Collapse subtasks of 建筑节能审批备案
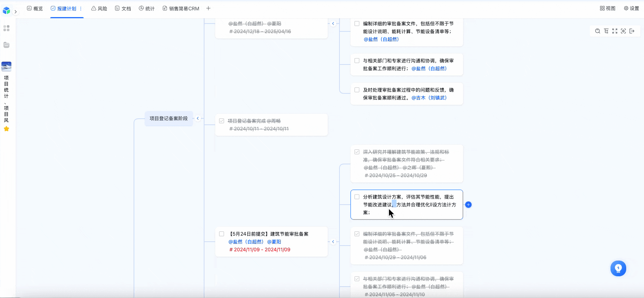Image resolution: width=644 pixels, height=298 pixels. [x=333, y=242]
